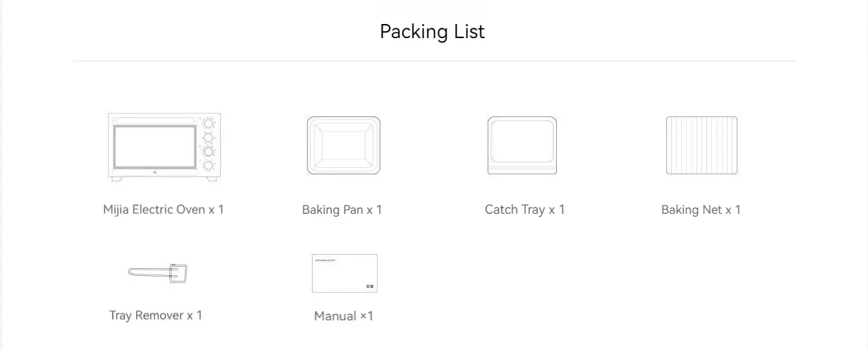This screenshot has height=350, width=868.
Task: Click the Catch Tray illustration
Action: click(x=522, y=145)
